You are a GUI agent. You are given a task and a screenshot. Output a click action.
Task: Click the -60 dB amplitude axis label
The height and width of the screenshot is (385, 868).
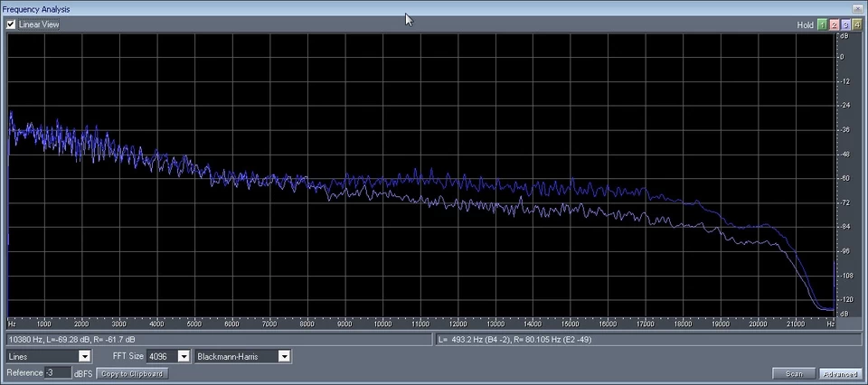[x=844, y=179]
